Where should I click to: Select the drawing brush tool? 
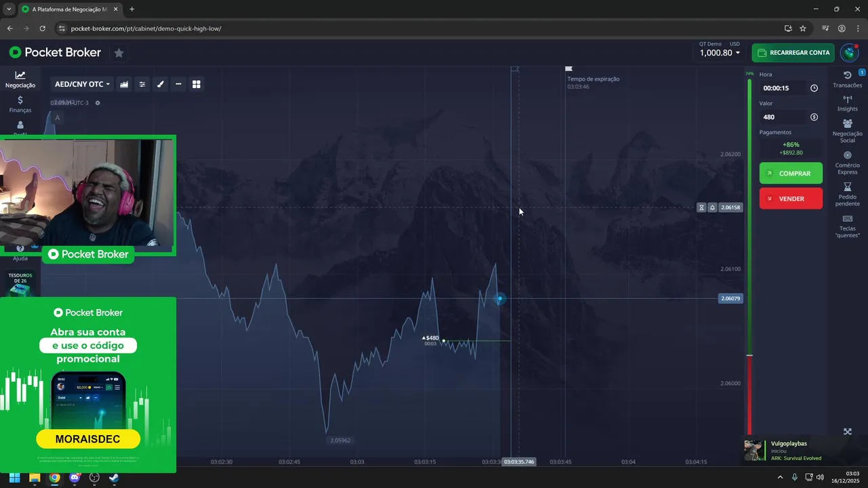coord(161,84)
